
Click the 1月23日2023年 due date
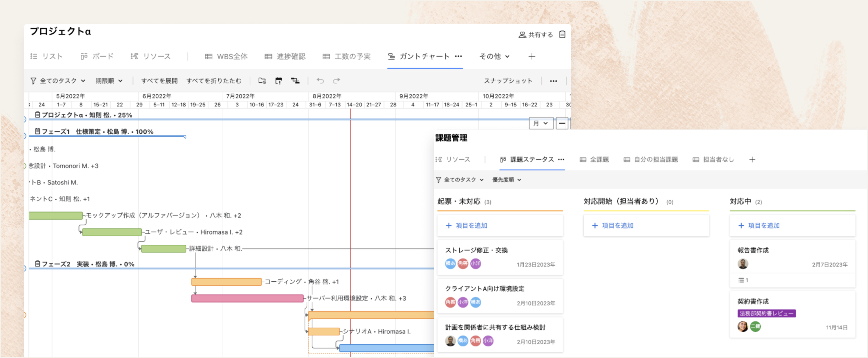(536, 265)
